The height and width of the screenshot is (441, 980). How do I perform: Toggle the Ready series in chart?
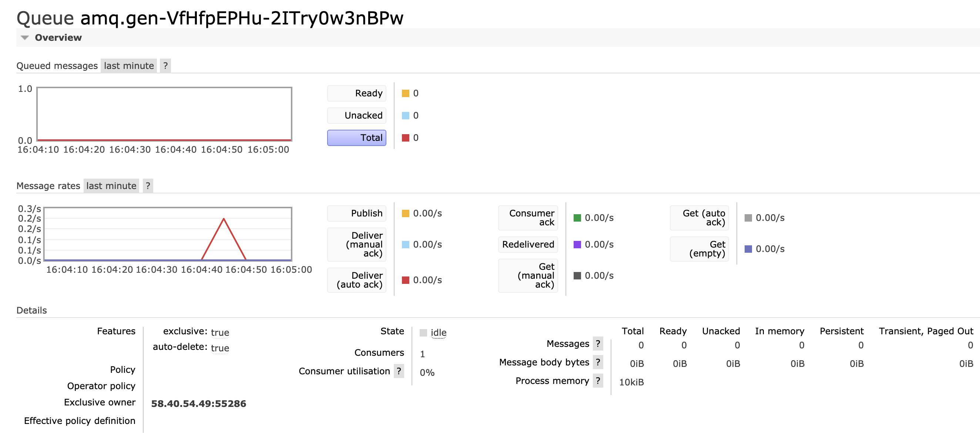[x=356, y=93]
